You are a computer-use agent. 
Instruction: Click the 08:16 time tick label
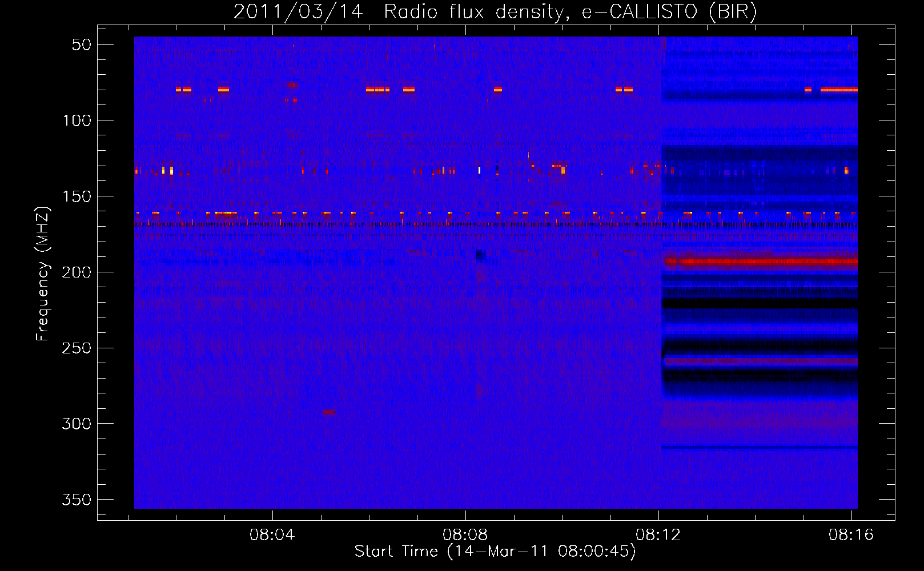tap(851, 534)
